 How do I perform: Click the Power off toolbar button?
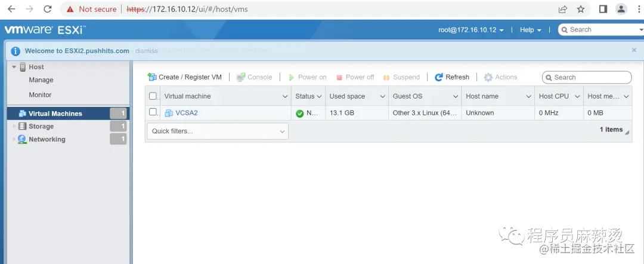pos(355,77)
